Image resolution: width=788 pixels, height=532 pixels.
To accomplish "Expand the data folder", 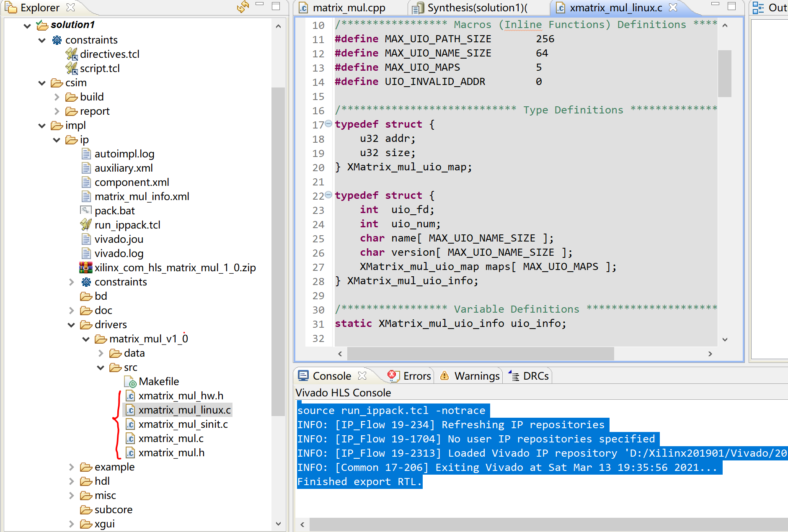I will click(x=101, y=353).
